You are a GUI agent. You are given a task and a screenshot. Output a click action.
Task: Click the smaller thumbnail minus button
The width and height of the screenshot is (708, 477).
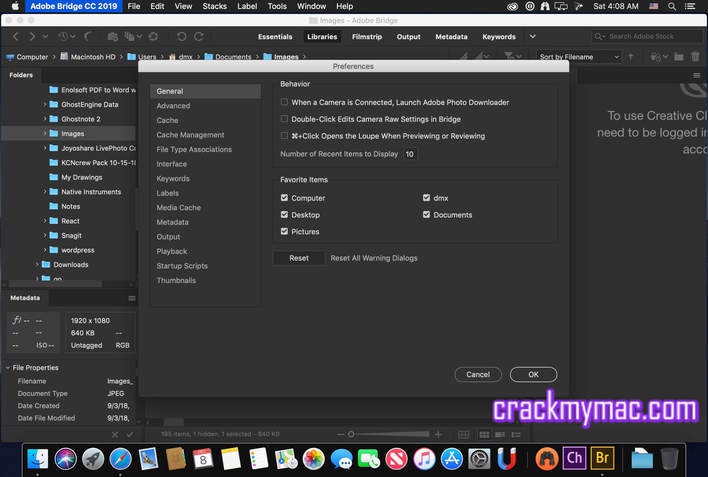pyautogui.click(x=340, y=435)
